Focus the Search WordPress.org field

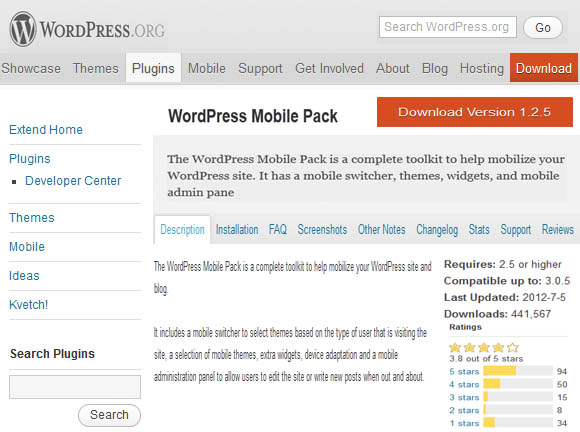coord(448,27)
